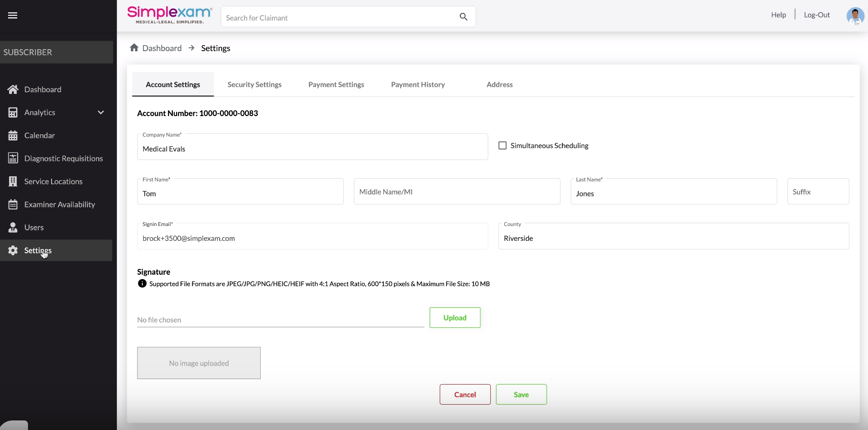Click the Dashboard house icon in sidebar
The image size is (868, 430).
coord(13,89)
